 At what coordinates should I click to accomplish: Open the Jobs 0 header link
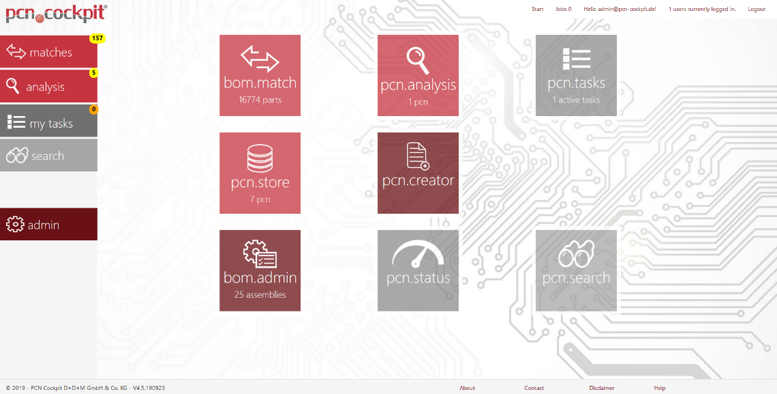[x=563, y=9]
